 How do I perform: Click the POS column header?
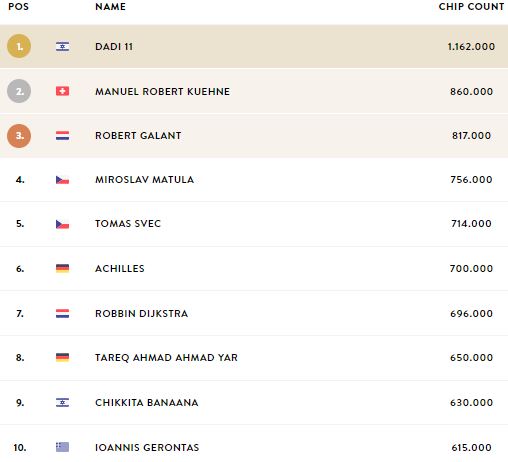pos(18,7)
